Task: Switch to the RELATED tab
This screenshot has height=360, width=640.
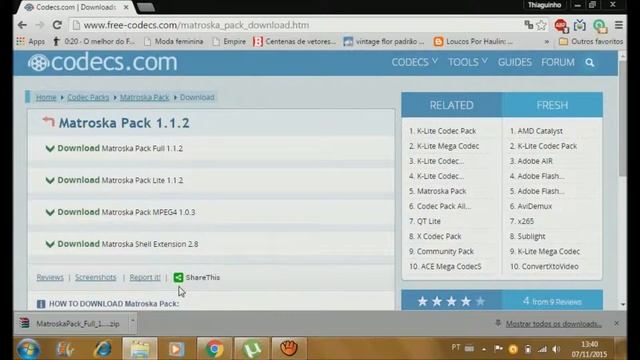Action: coord(451,105)
